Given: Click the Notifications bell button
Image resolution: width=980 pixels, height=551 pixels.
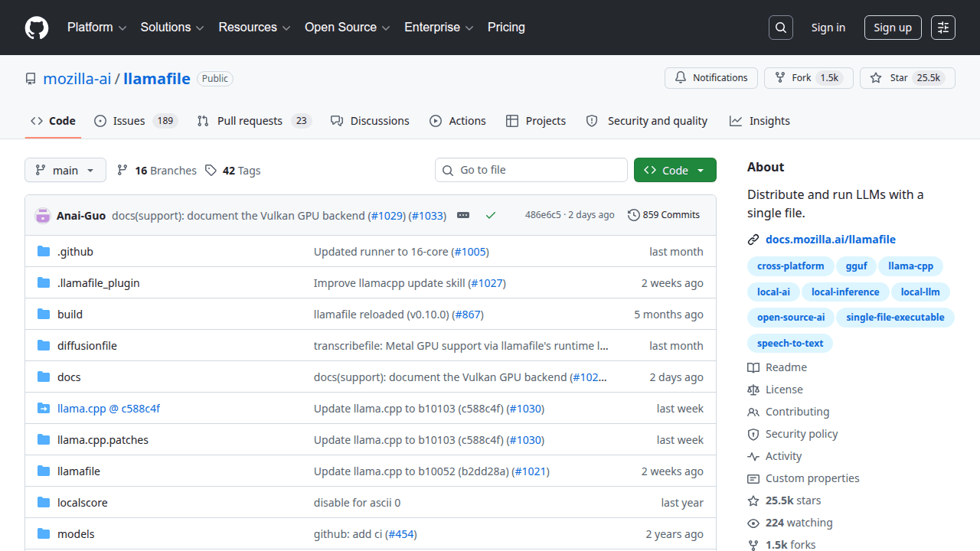Looking at the screenshot, I should pos(711,78).
